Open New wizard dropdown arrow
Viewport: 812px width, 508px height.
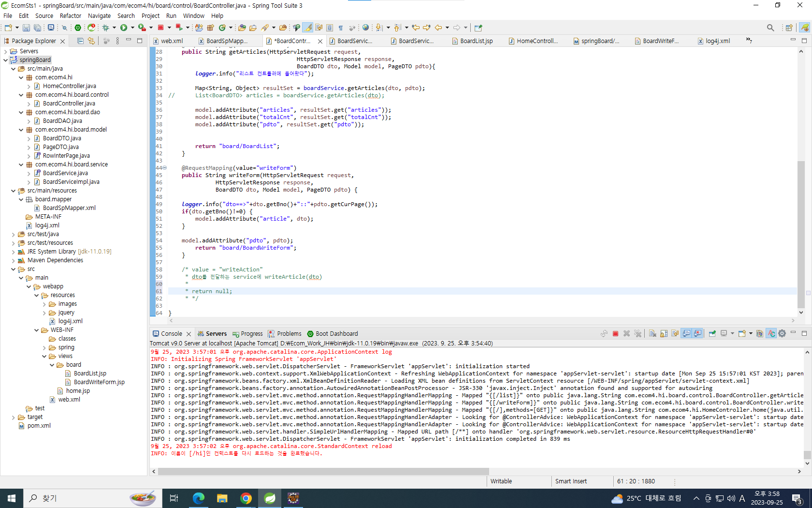pos(17,28)
